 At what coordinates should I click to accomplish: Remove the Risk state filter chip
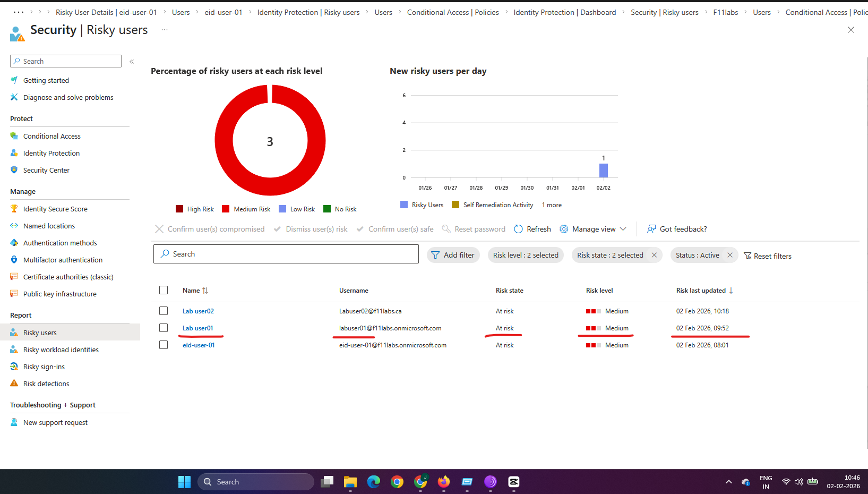click(x=654, y=255)
